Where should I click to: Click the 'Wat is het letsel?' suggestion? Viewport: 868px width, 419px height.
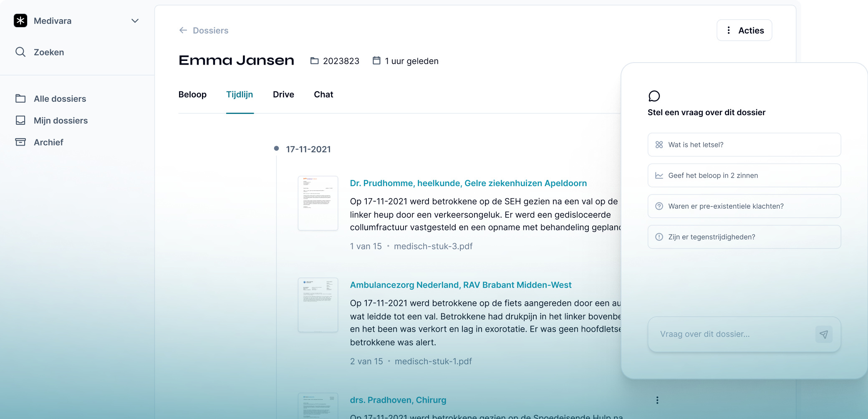[x=744, y=145]
